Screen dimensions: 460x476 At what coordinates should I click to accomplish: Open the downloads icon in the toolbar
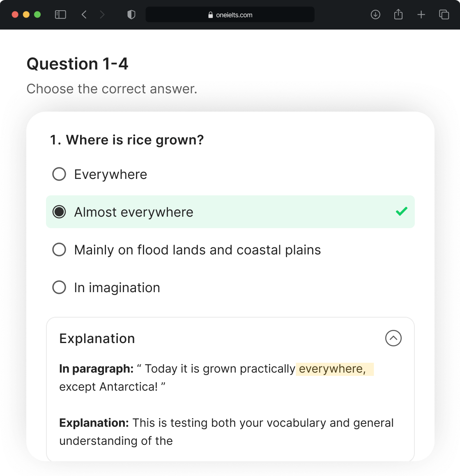point(375,14)
